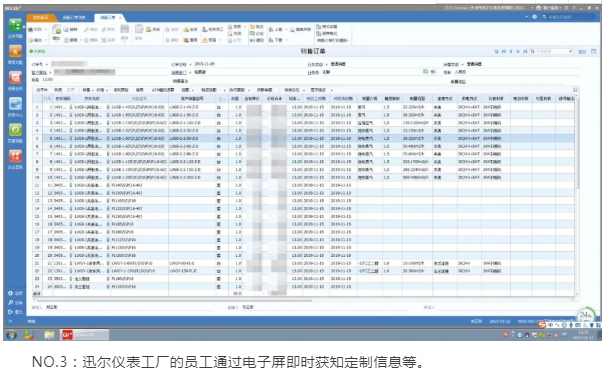Viewport: 610px width, 375px height.
Task: Open the display format dropdown above grid
Action: point(321,90)
